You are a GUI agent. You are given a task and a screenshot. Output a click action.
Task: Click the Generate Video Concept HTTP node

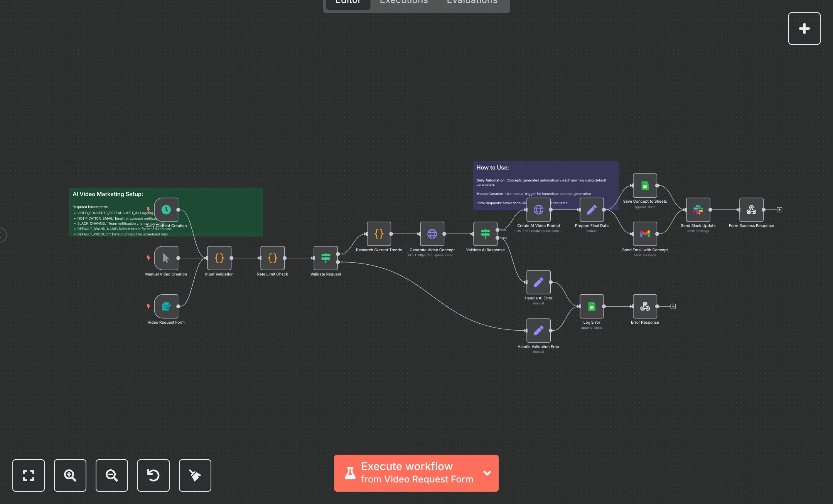click(432, 234)
